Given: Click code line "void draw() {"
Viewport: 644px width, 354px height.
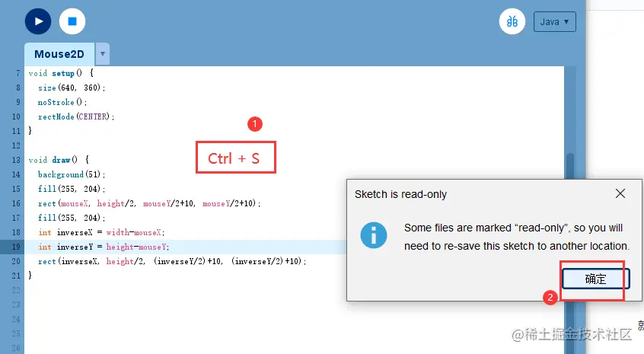Looking at the screenshot, I should coord(59,160).
